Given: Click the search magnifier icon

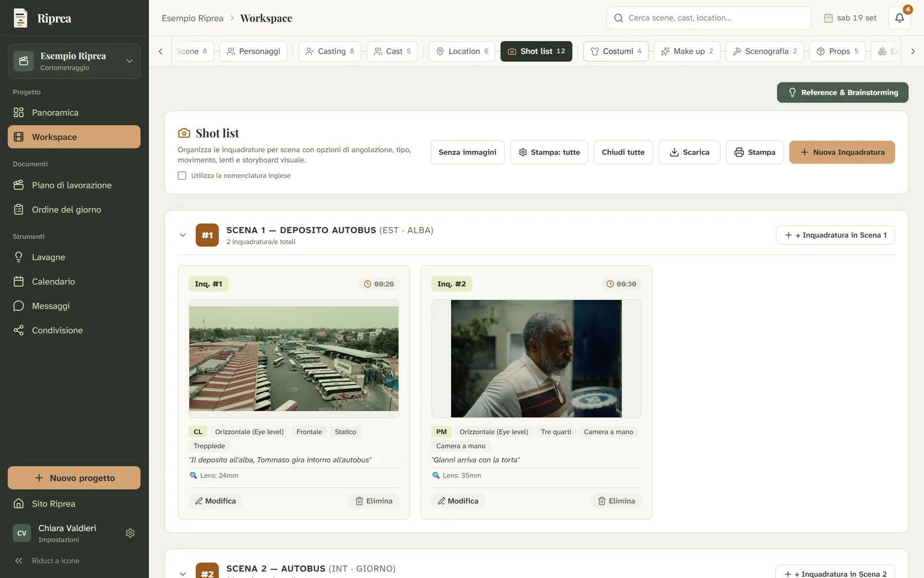Looking at the screenshot, I should point(619,18).
